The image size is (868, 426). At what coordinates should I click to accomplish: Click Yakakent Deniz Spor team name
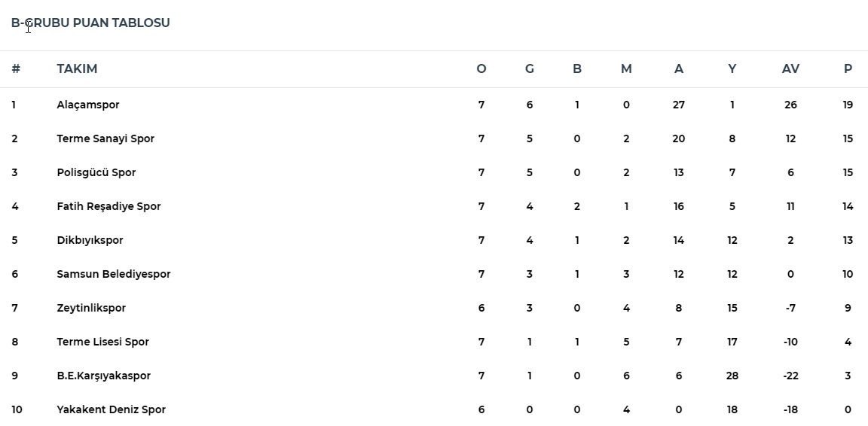tap(112, 409)
